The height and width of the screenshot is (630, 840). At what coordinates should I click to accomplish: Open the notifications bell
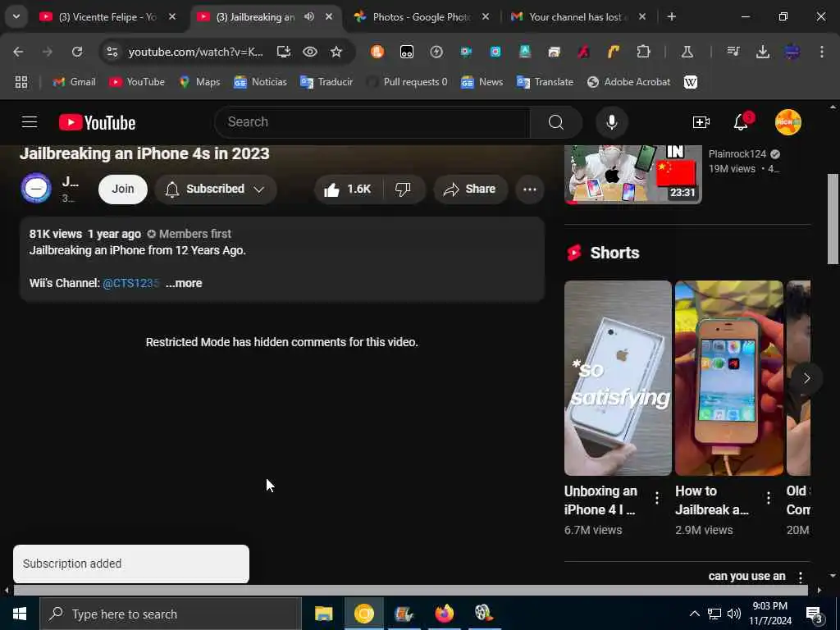[x=742, y=122]
